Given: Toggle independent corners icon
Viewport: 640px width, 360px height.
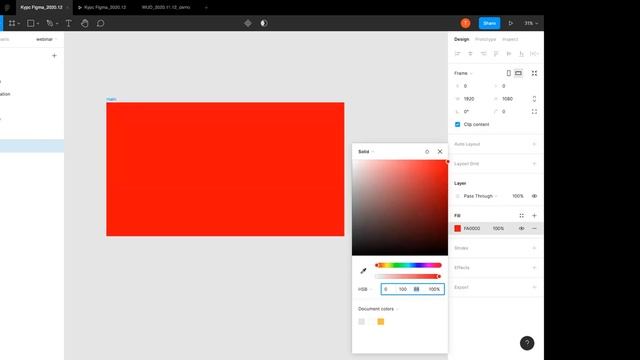Looking at the screenshot, I should tap(534, 111).
